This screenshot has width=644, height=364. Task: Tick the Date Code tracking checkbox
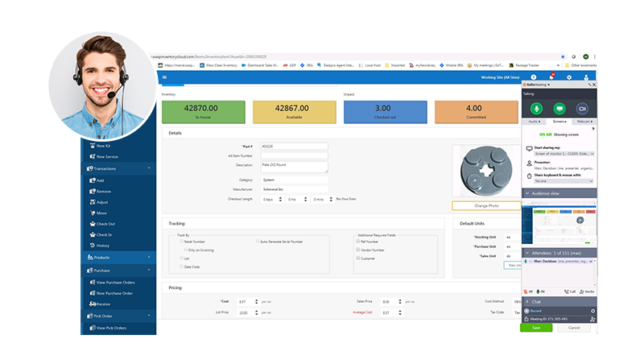tap(181, 267)
